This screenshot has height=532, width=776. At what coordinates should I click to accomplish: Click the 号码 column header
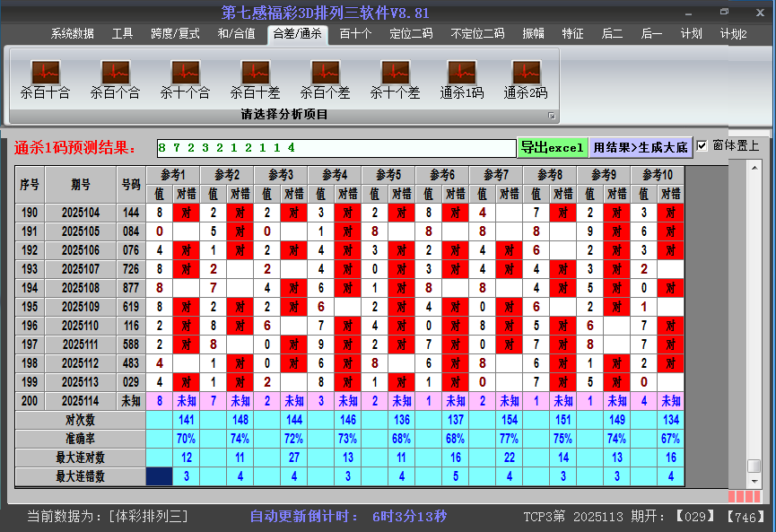pos(131,185)
